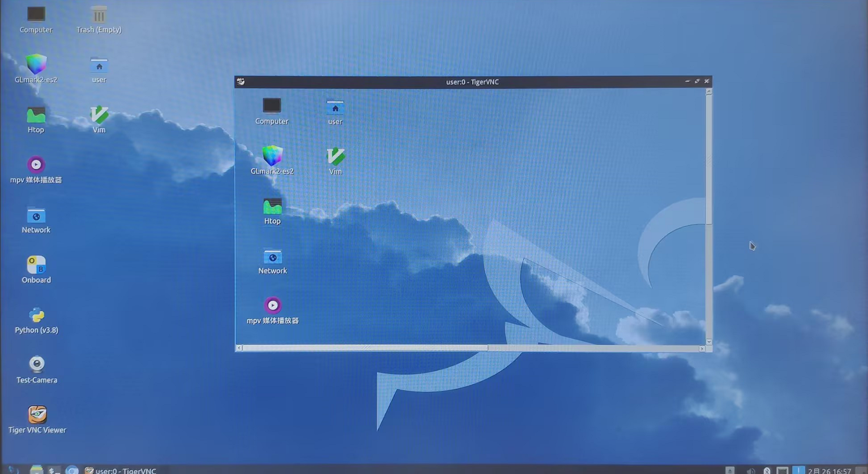The width and height of the screenshot is (868, 474).
Task: Click the taskbar date and time clock
Action: click(x=830, y=471)
